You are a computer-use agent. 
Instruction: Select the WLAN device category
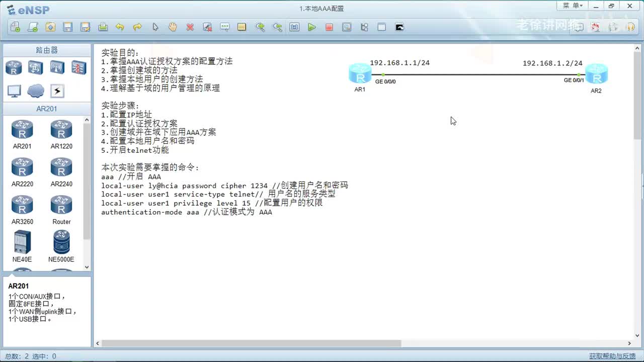pos(57,67)
